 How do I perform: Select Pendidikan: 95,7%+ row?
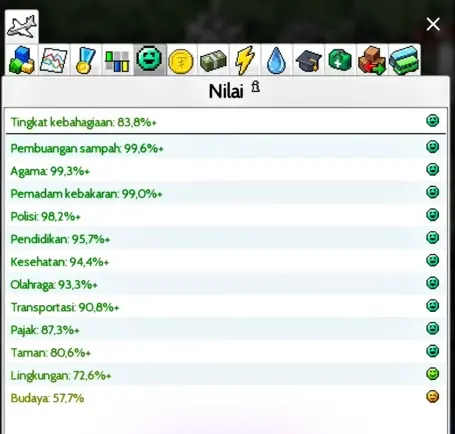[226, 238]
